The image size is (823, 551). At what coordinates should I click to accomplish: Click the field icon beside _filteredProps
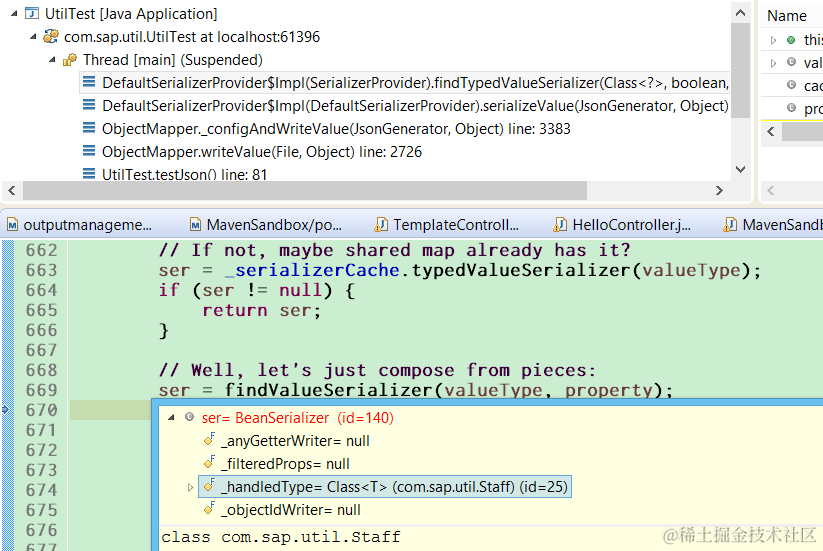click(210, 462)
